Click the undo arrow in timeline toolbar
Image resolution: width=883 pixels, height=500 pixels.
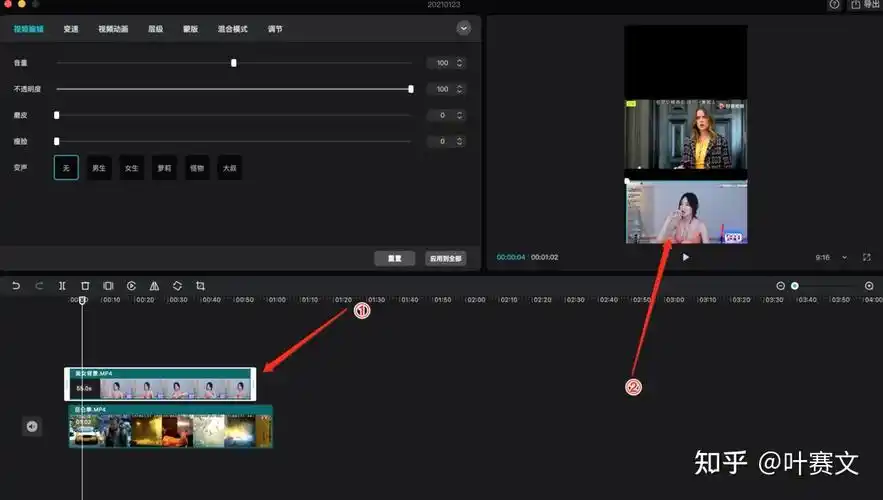(x=16, y=286)
